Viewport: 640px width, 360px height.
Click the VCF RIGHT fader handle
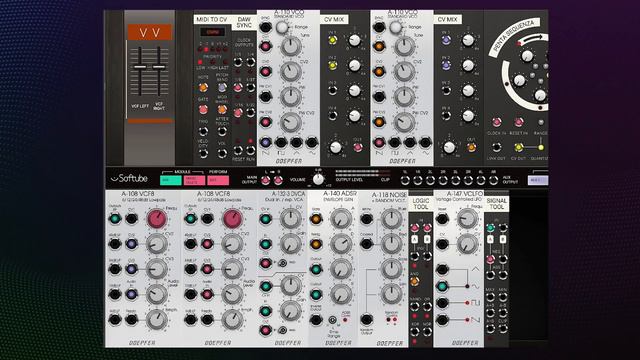click(159, 67)
